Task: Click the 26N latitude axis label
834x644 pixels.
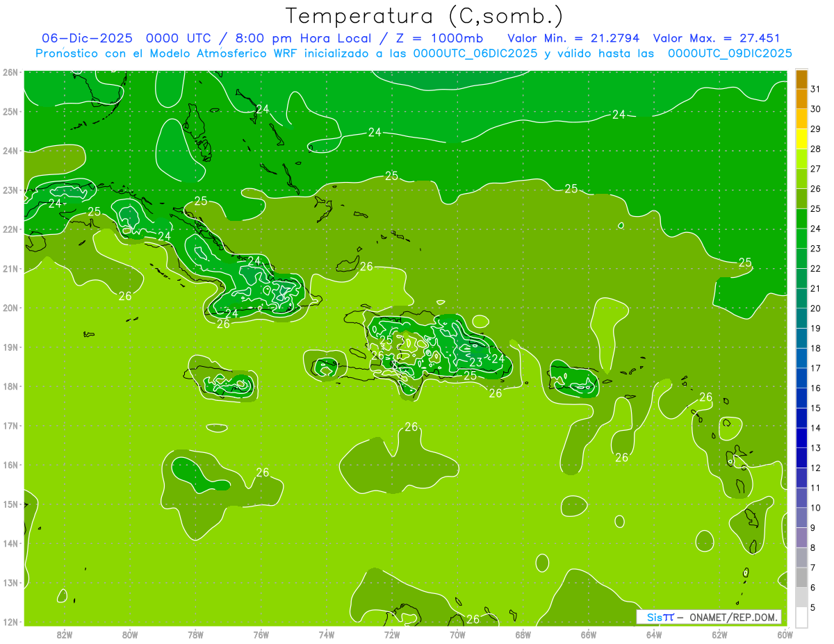Action: point(10,72)
